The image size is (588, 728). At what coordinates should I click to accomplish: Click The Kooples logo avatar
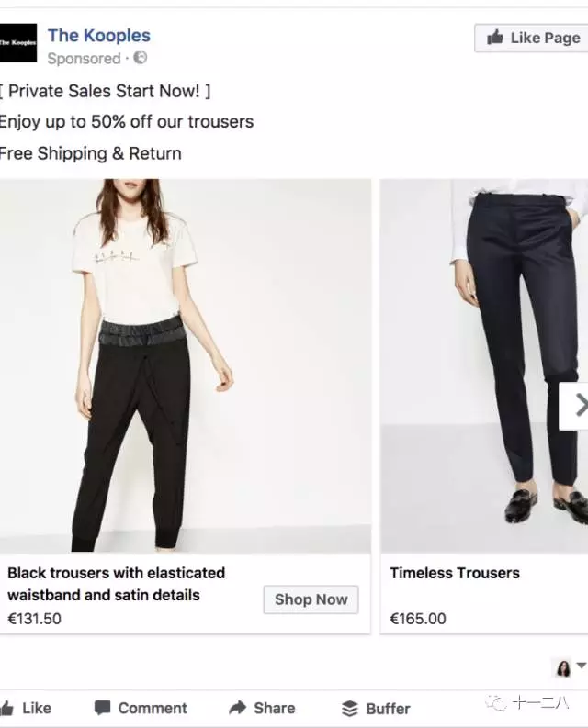(17, 43)
